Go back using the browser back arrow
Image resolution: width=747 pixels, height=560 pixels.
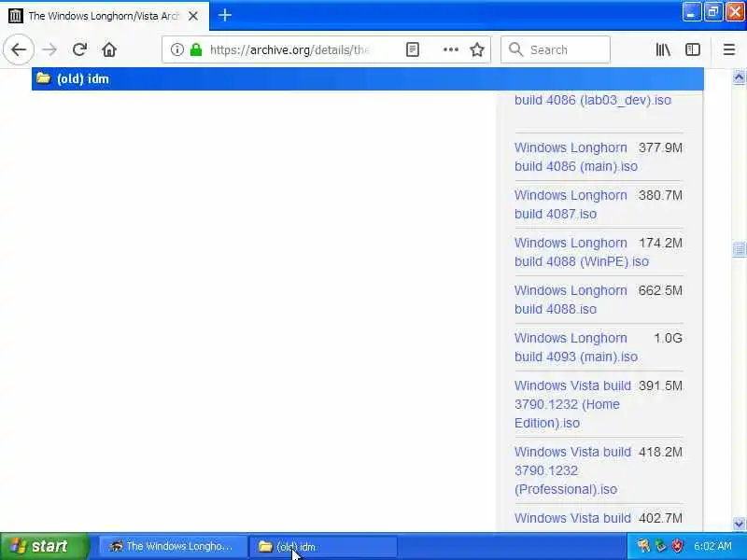19,49
